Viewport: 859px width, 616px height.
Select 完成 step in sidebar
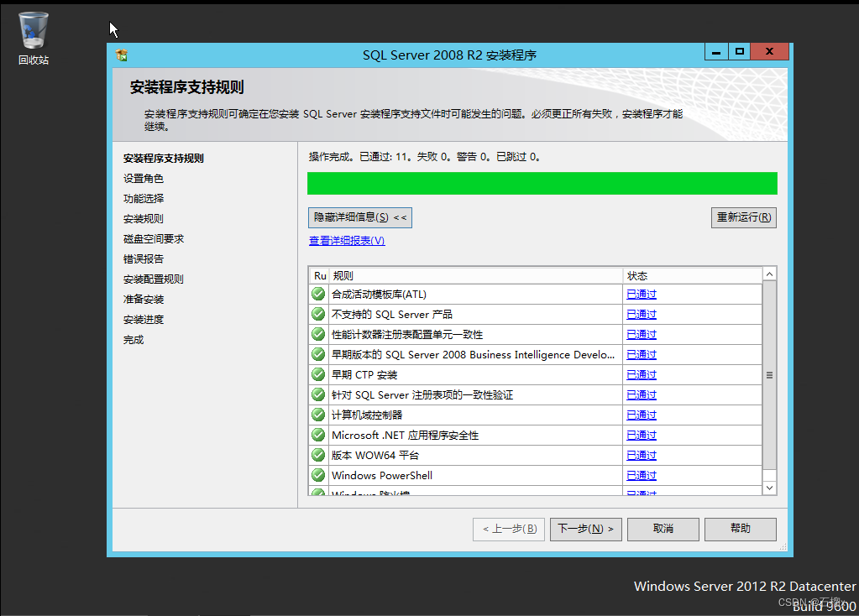(x=134, y=340)
